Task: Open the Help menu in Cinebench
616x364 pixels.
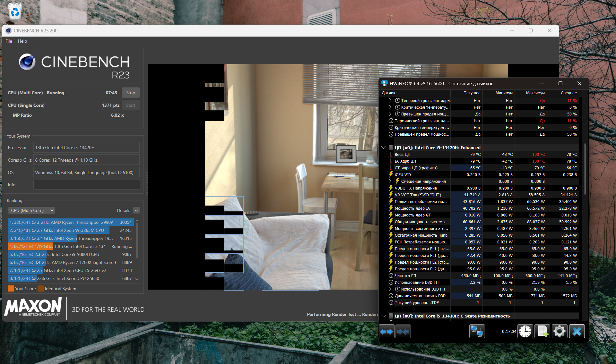Action: click(x=22, y=41)
